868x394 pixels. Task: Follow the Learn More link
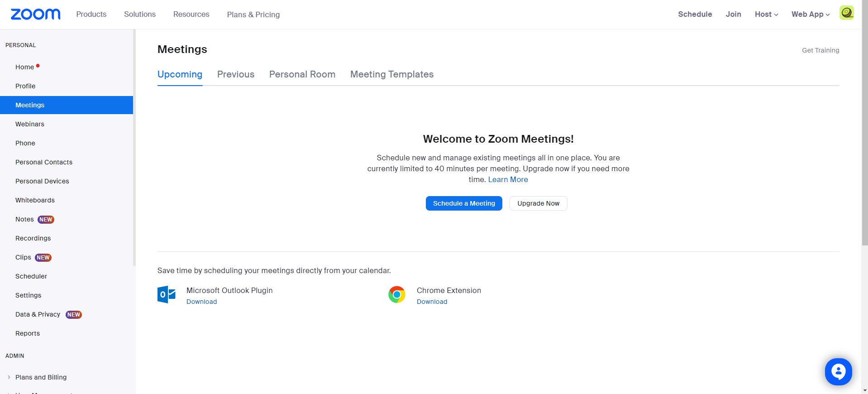508,180
